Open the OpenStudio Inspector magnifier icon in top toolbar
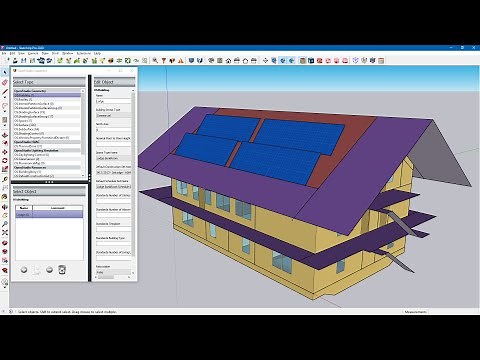 click(155, 60)
